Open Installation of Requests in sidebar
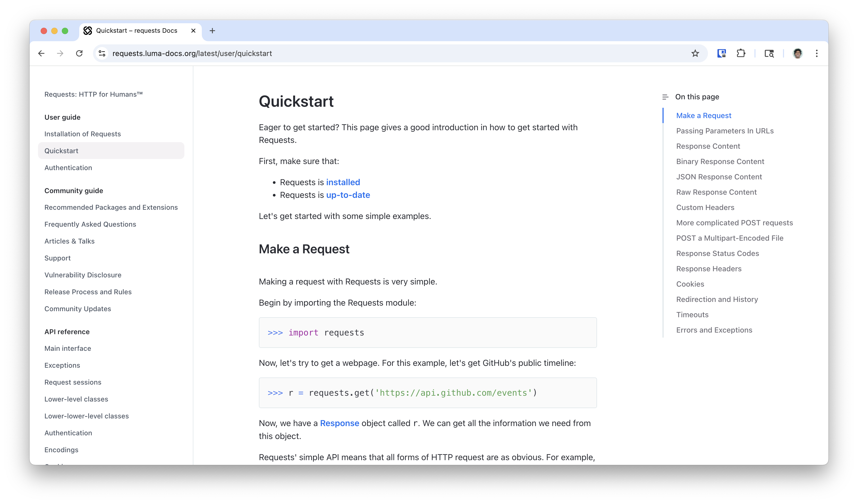858x504 pixels. pos(83,134)
